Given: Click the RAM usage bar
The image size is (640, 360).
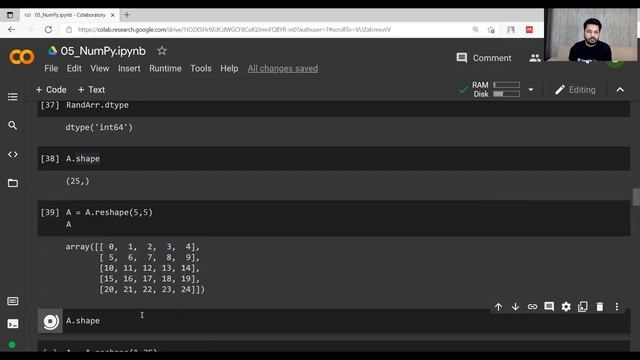Looking at the screenshot, I should [x=507, y=85].
